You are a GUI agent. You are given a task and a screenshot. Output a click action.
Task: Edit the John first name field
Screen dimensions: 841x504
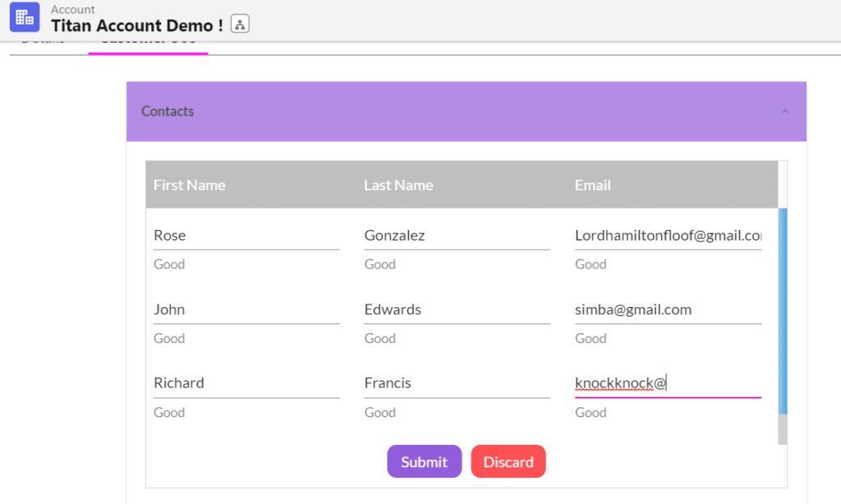pyautogui.click(x=246, y=310)
